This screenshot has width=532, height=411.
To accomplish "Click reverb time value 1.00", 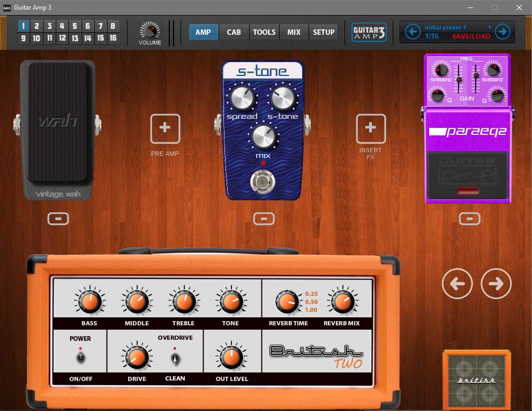I will tap(311, 310).
